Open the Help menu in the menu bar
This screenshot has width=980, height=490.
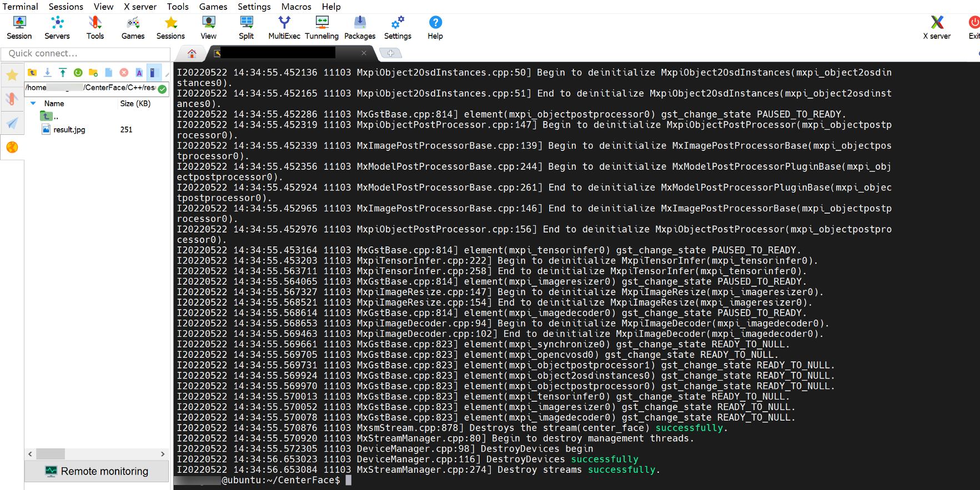331,7
